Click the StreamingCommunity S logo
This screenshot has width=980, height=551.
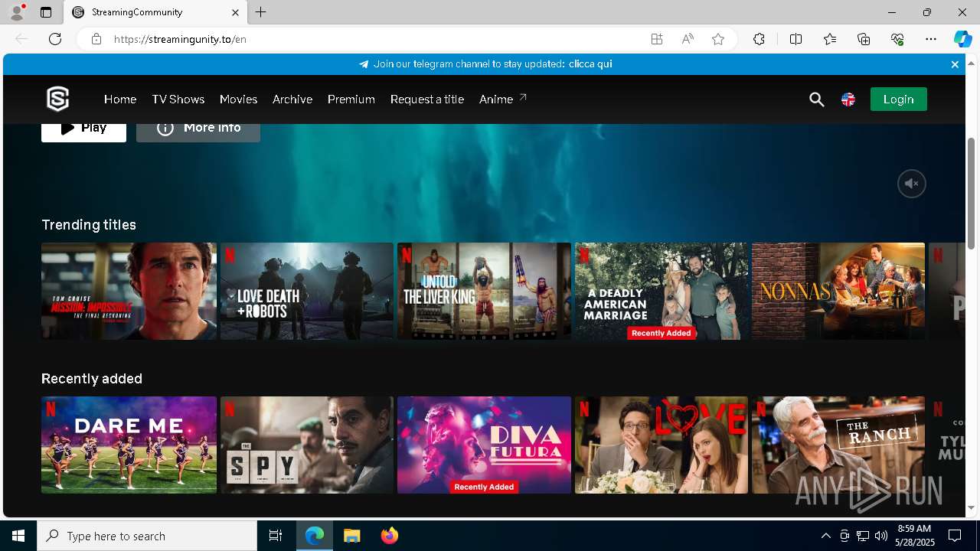pyautogui.click(x=58, y=99)
